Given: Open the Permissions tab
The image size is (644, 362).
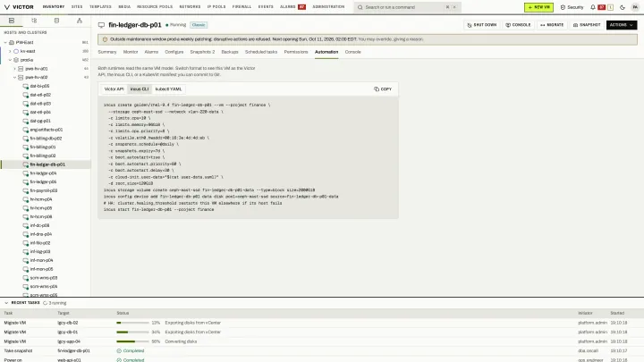Looking at the screenshot, I should tap(296, 52).
